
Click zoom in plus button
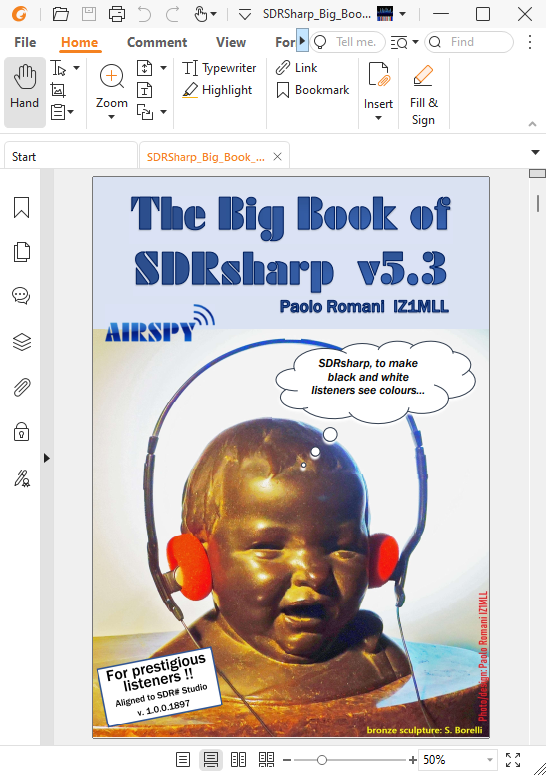(x=413, y=760)
